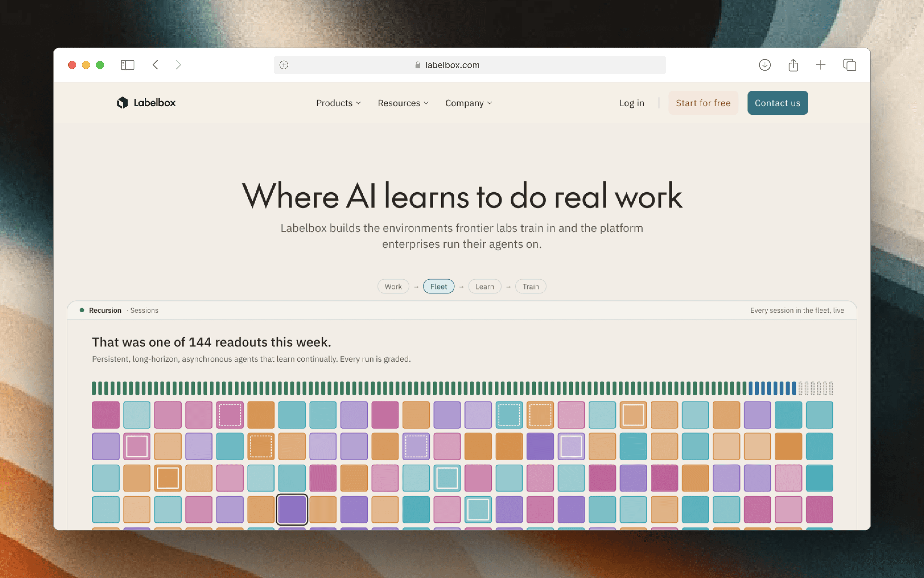This screenshot has height=578, width=924.
Task: Click the '144 readouts this week' heading
Action: click(212, 342)
